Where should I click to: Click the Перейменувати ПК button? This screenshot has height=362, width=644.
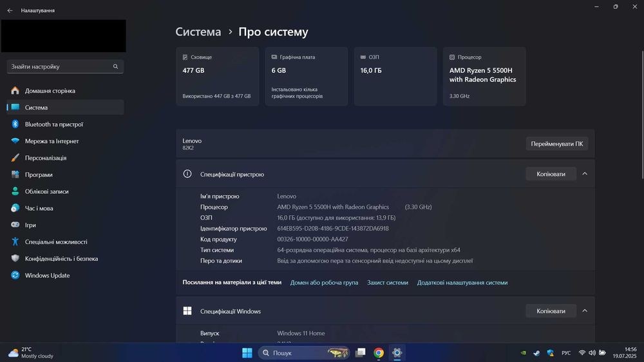[557, 144]
